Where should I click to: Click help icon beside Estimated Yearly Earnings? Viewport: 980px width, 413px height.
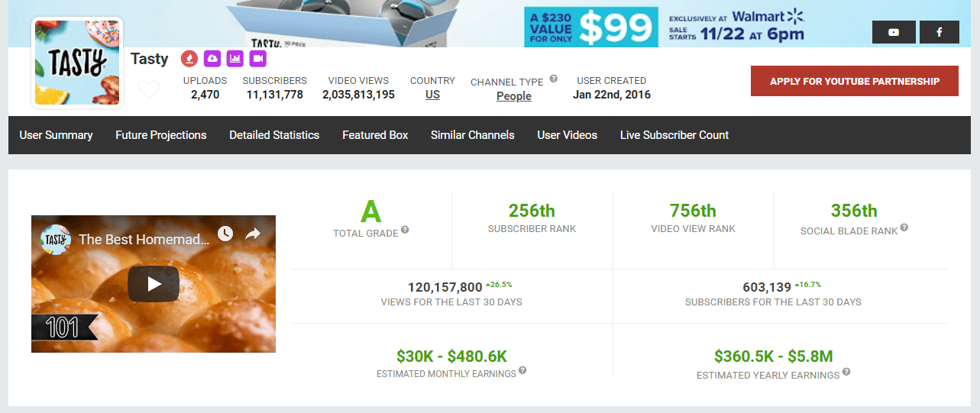(846, 373)
